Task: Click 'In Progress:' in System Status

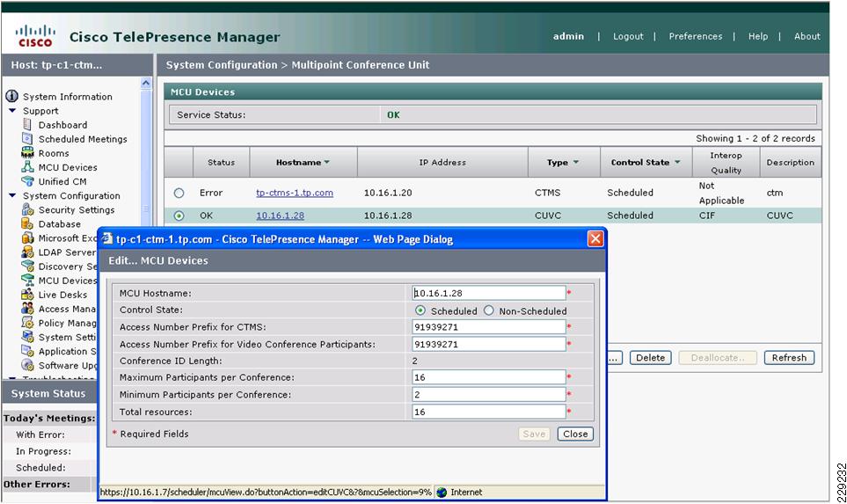Action: [43, 451]
